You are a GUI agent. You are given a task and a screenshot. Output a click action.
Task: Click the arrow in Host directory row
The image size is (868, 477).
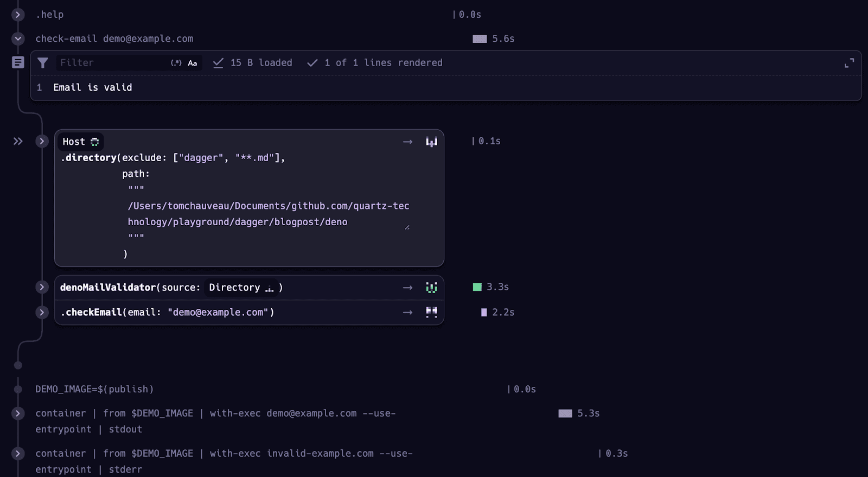pos(407,142)
